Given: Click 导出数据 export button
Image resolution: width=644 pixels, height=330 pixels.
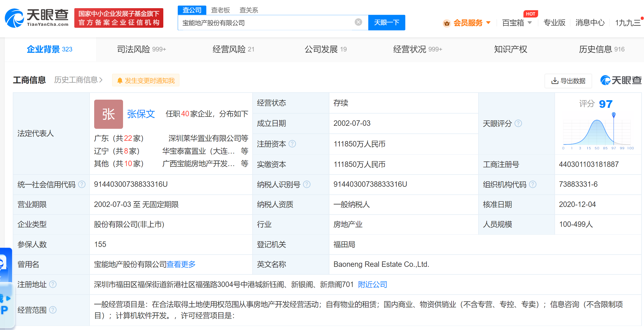Looking at the screenshot, I should point(568,81).
